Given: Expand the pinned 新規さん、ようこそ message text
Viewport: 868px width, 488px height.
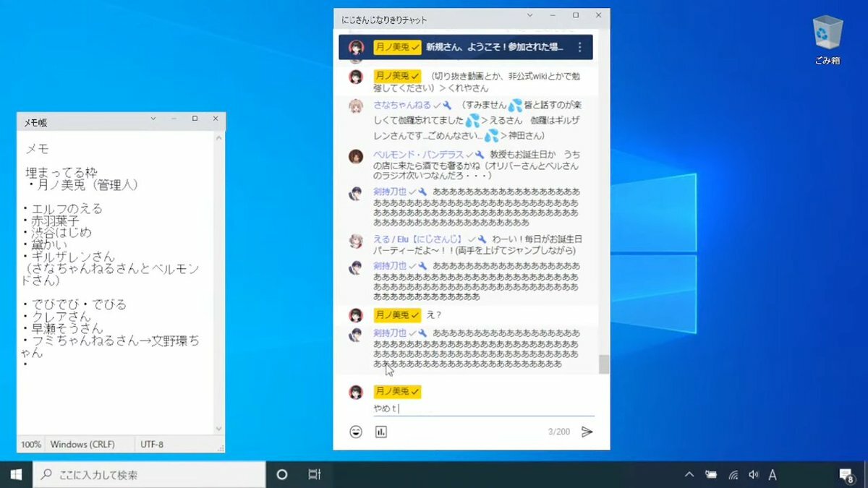Looking at the screenshot, I should point(495,47).
